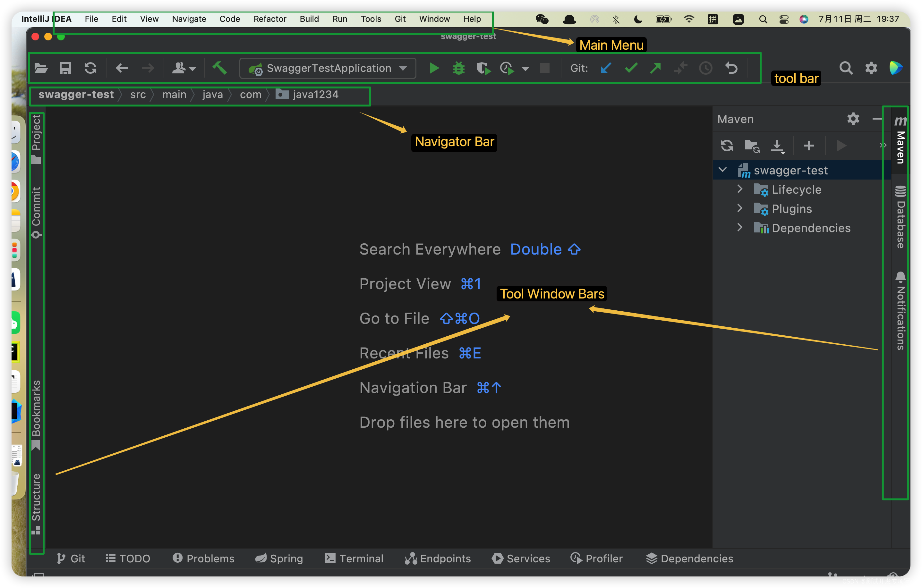Rollback changes with the undo arrow icon
Viewport: 922px width, 588px height.
pos(731,68)
